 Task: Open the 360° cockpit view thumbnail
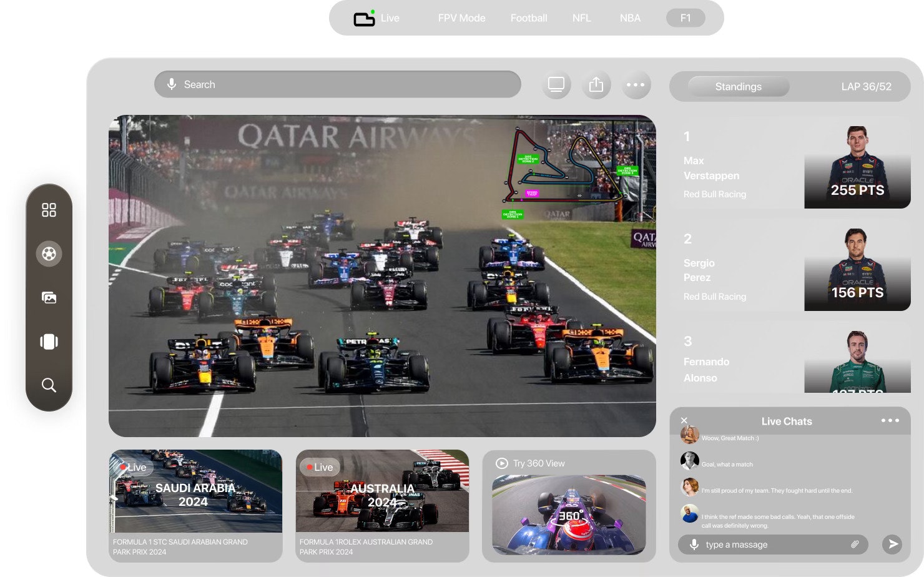coord(569,515)
